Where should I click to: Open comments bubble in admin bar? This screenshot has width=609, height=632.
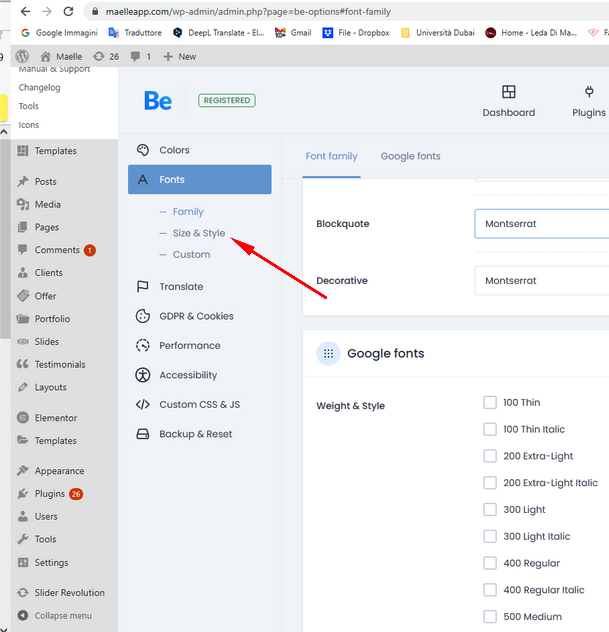[141, 56]
